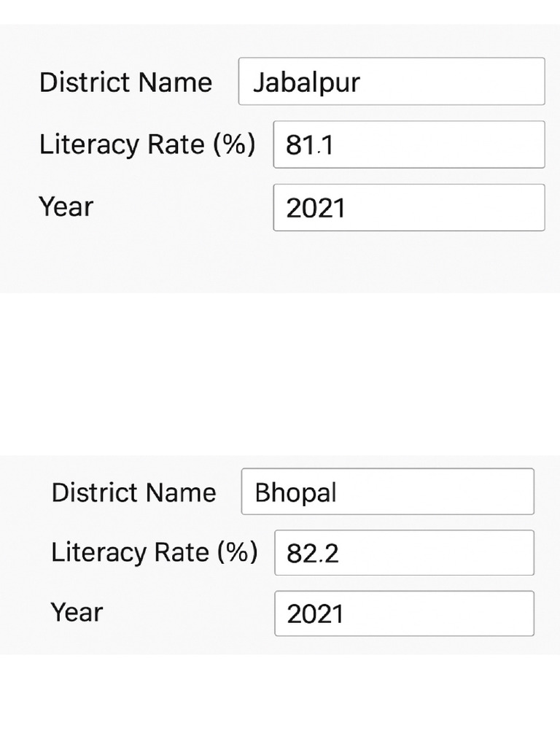Click the white gap between the two forms
The height and width of the screenshot is (747, 560).
coord(280,374)
